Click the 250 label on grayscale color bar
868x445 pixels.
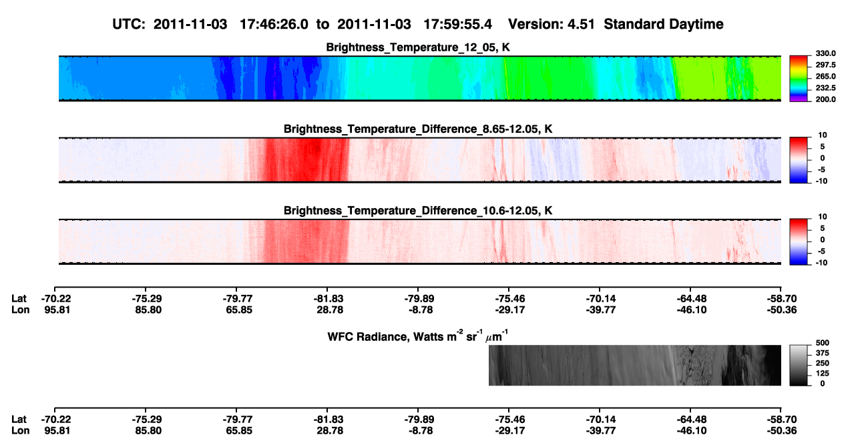point(823,364)
